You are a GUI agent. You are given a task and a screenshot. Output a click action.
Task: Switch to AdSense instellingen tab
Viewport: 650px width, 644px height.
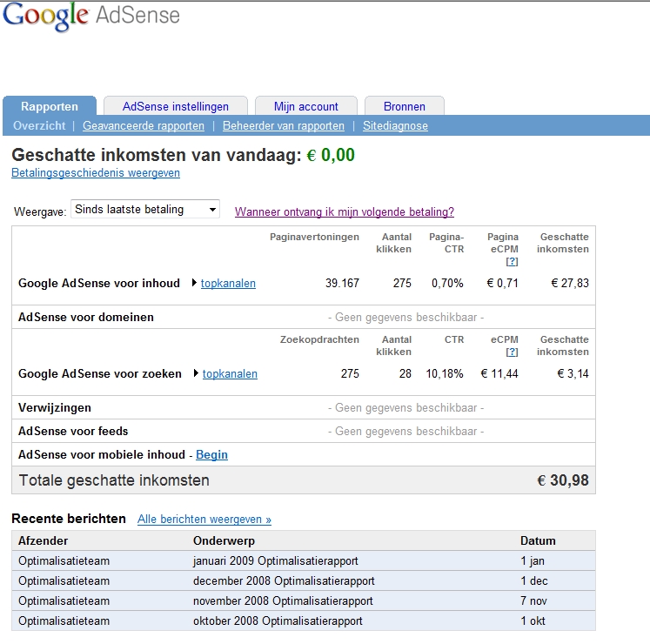pos(176,106)
